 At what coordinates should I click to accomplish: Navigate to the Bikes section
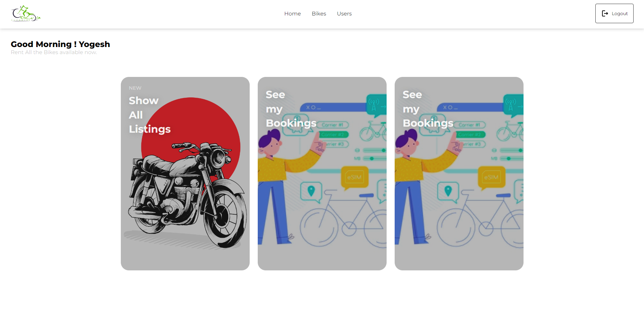(x=318, y=13)
